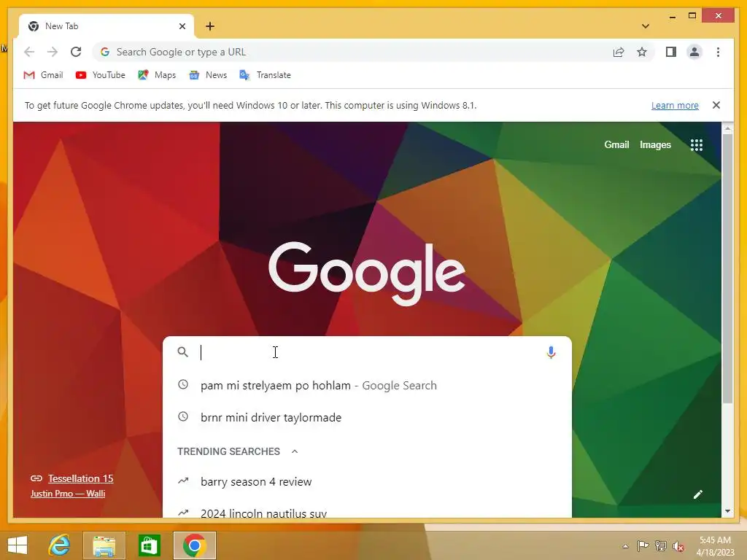This screenshot has width=747, height=560.
Task: Close the New Tab tab
Action: click(182, 26)
